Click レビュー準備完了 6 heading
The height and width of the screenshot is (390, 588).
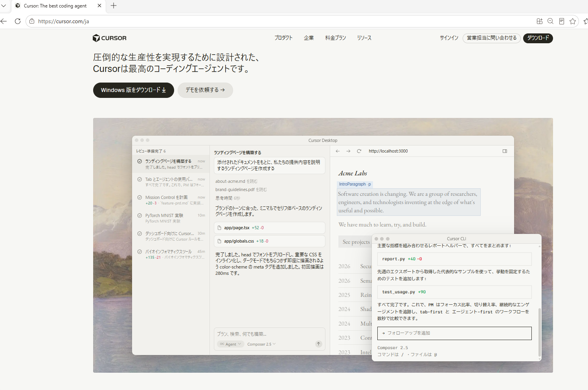coord(151,151)
